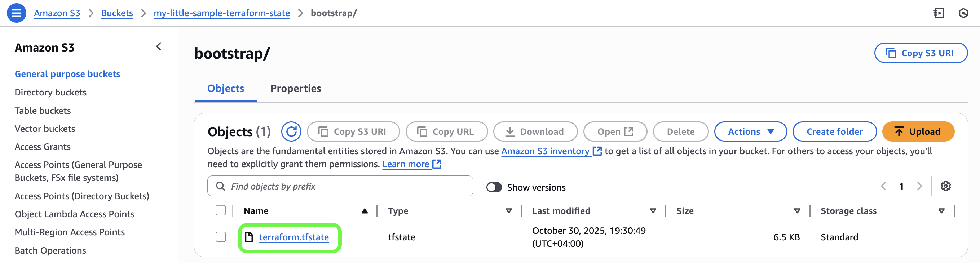The image size is (980, 263).
Task: Click the Download button
Action: (535, 131)
